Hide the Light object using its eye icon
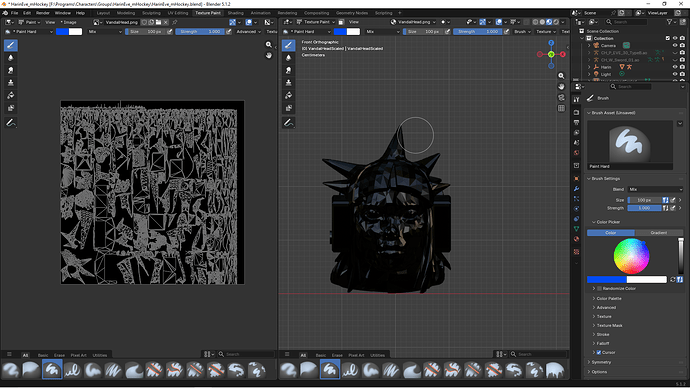The image size is (690, 388). 675,74
